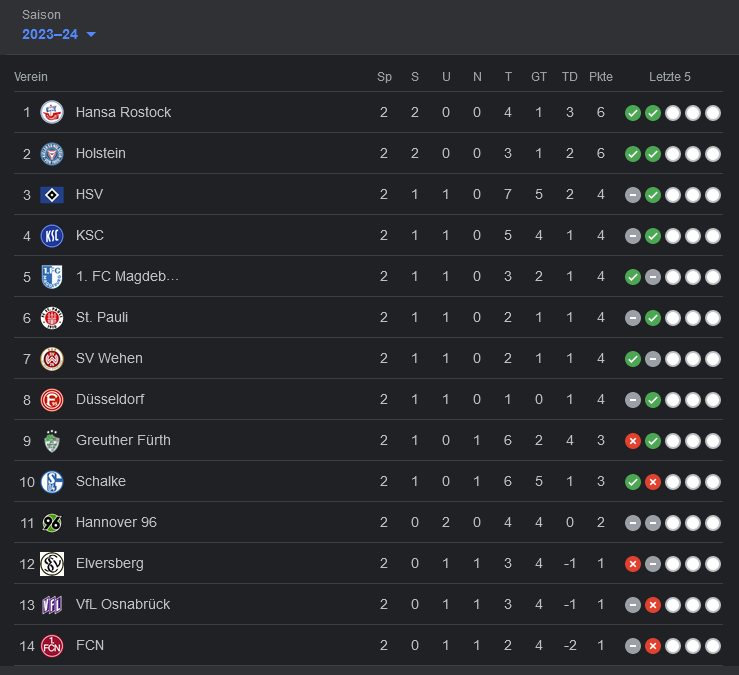Click the Holstein club logo

coord(52,153)
